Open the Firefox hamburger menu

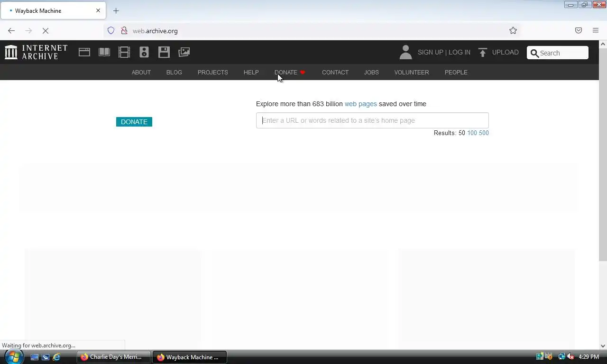[596, 30]
